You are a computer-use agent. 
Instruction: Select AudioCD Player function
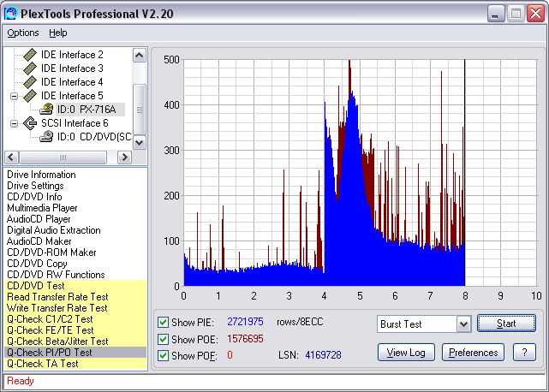(x=39, y=219)
